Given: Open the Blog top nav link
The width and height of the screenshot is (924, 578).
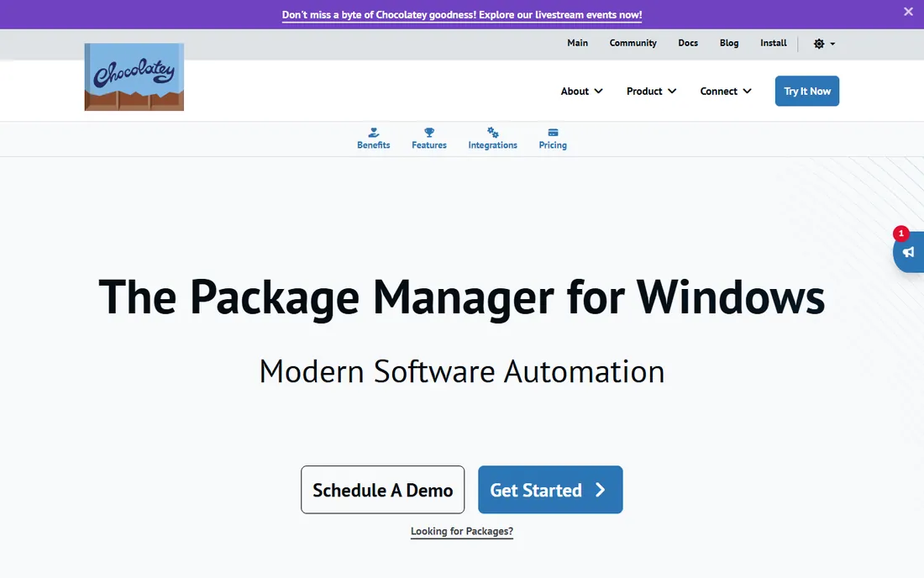Looking at the screenshot, I should coord(729,43).
